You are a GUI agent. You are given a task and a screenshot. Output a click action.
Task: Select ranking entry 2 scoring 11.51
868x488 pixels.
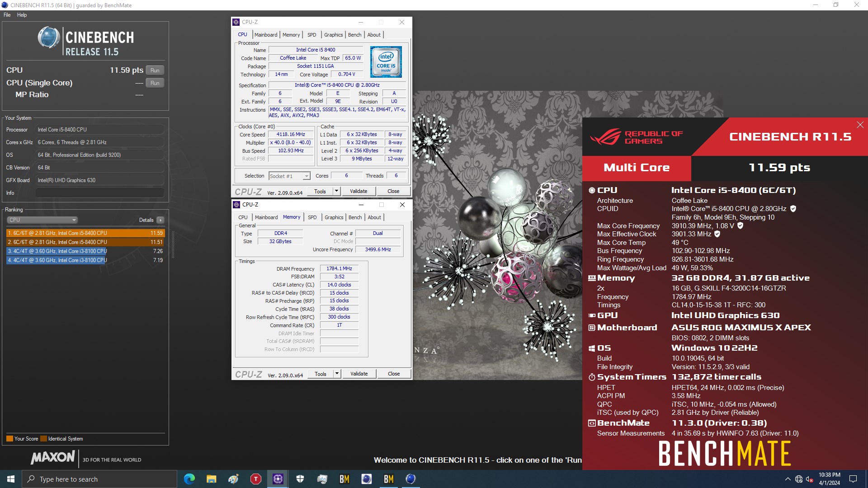85,242
